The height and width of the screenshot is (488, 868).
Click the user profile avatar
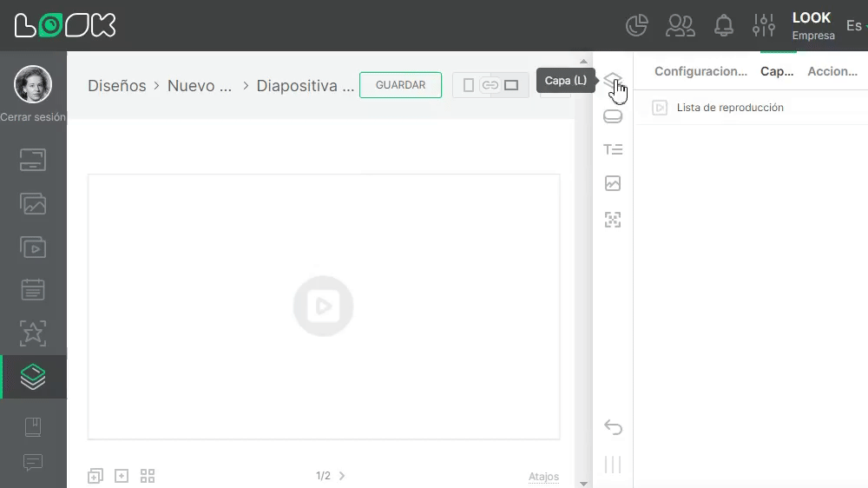click(x=33, y=84)
